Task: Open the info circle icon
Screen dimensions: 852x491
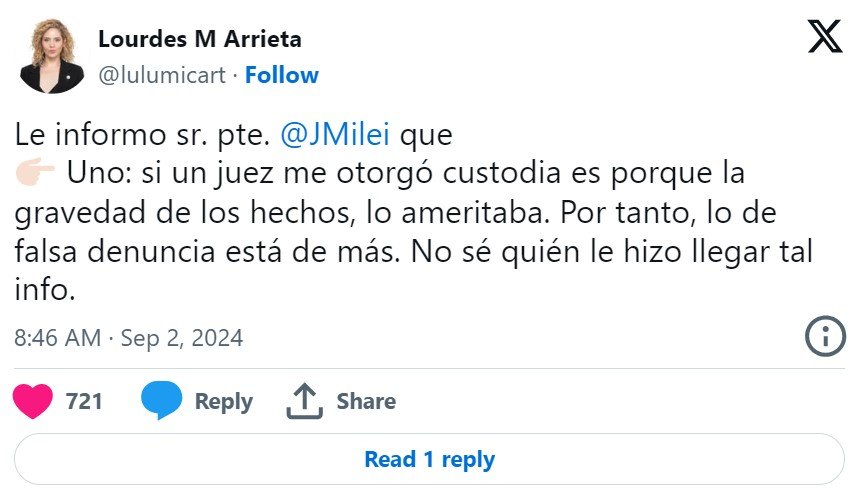Action: pyautogui.click(x=825, y=338)
